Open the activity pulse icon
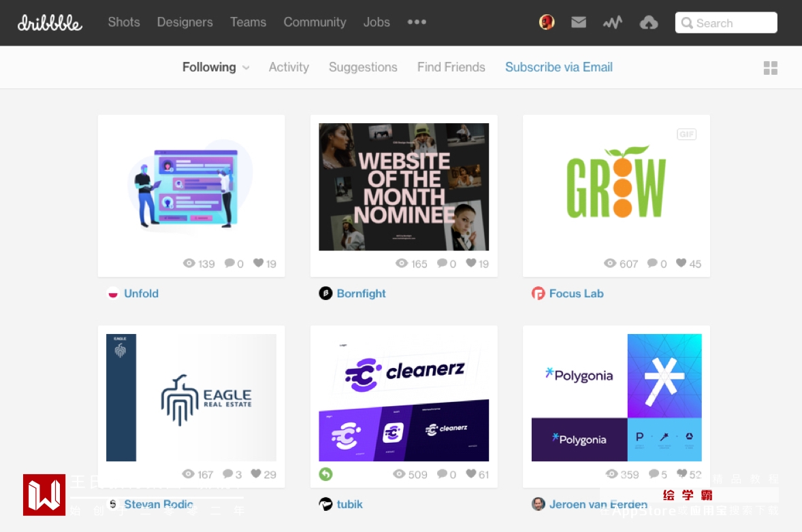802x532 pixels. tap(612, 22)
